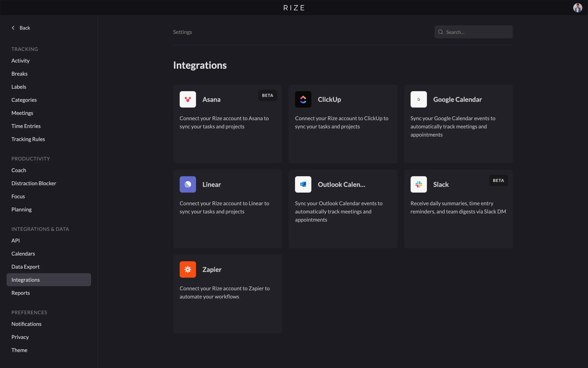The image size is (588, 368).
Task: Click the ClickUp logo icon
Action: point(303,99)
